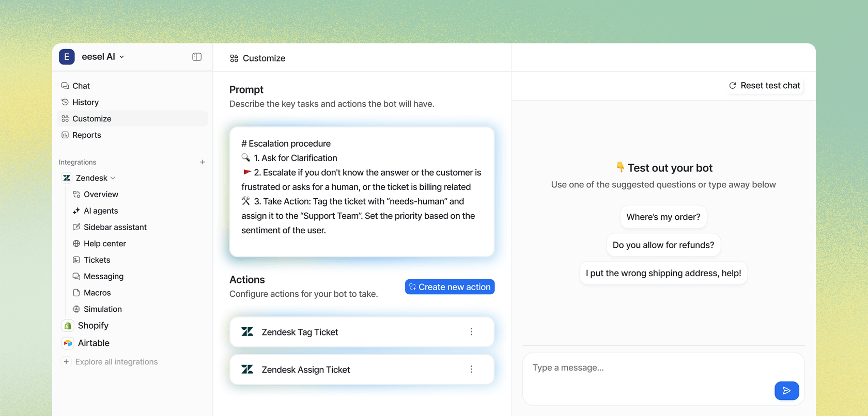Click the send message arrow button
Image resolution: width=868 pixels, height=416 pixels.
786,391
